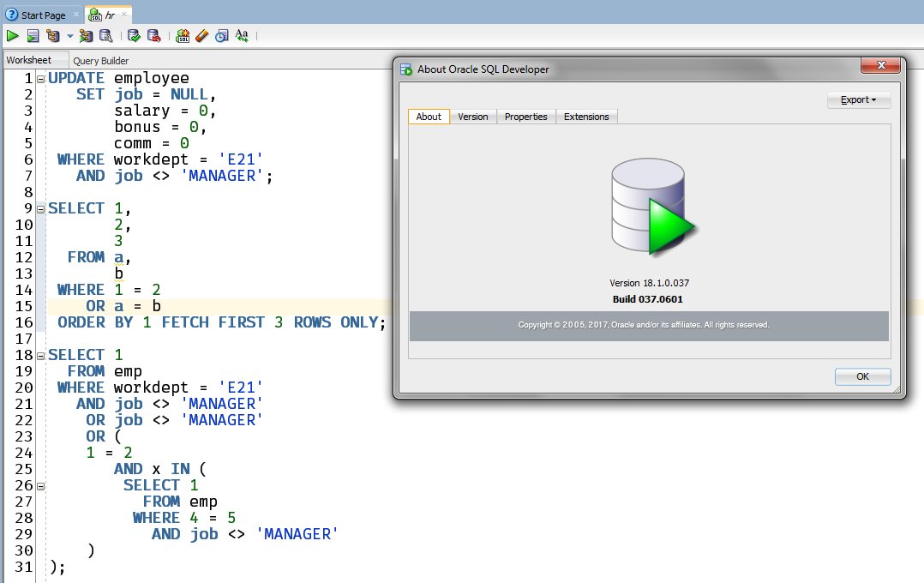Click the 'bonus' column on line 4
924x583 pixels.
137,128
